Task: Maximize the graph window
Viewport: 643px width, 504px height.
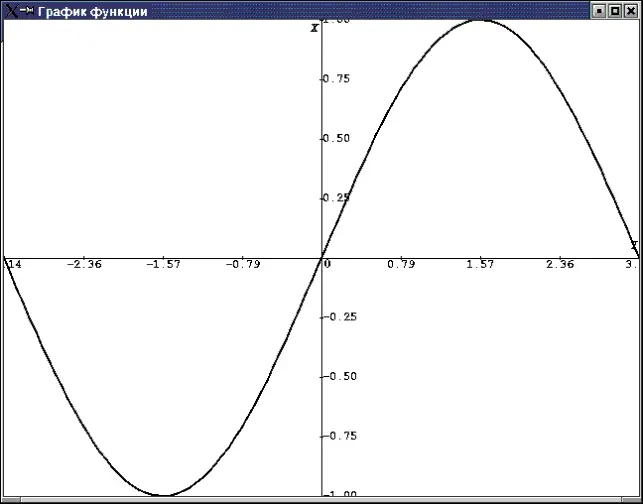Action: (x=615, y=10)
